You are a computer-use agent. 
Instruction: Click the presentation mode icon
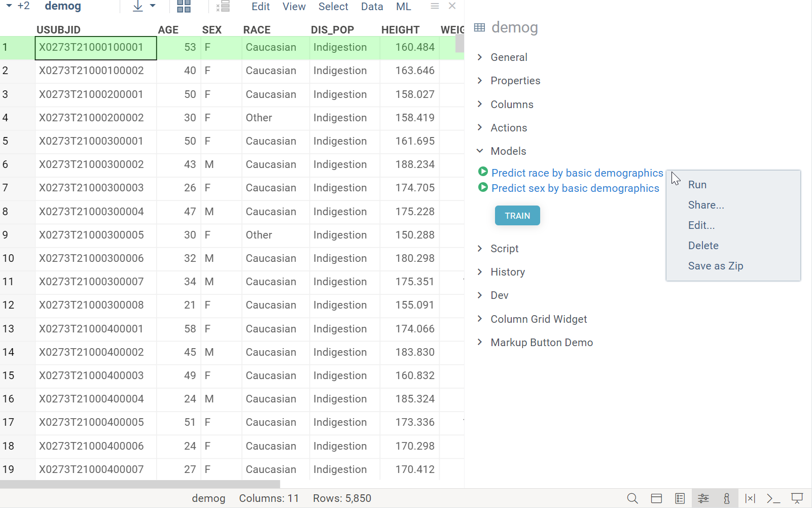[x=797, y=498]
